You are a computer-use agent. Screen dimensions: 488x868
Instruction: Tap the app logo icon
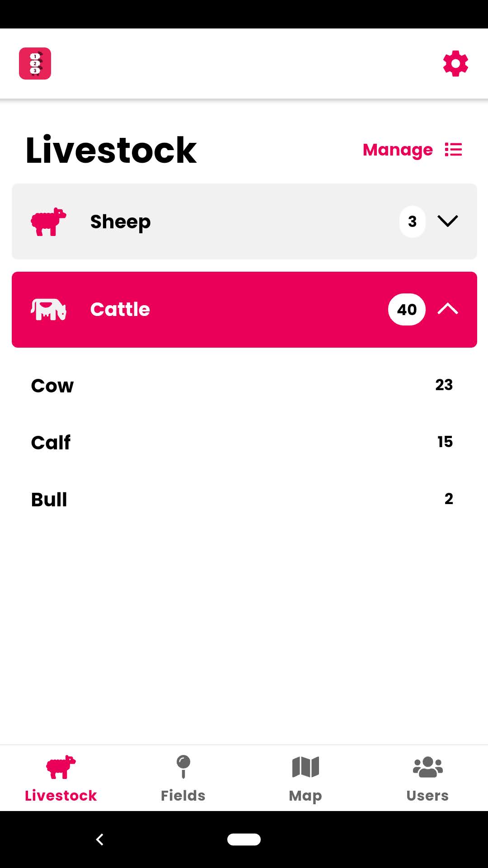pos(35,63)
